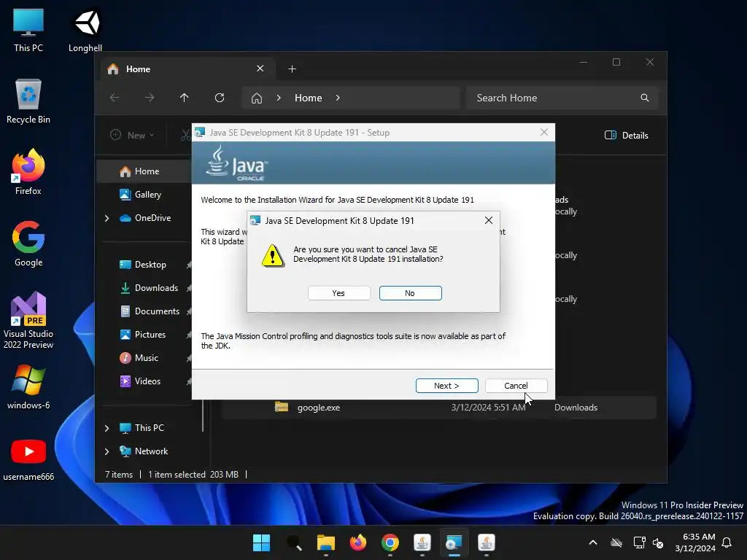Expand the chevron after Home in address bar

pyautogui.click(x=338, y=98)
